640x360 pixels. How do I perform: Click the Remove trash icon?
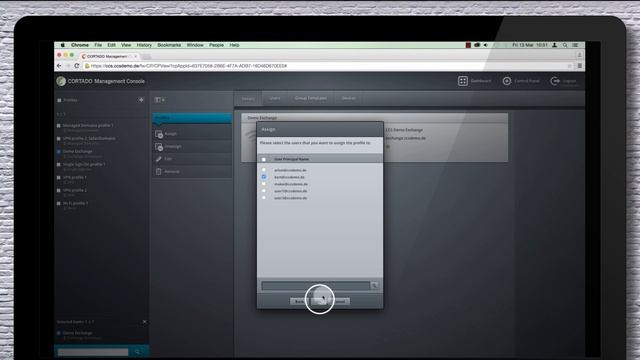(x=159, y=171)
